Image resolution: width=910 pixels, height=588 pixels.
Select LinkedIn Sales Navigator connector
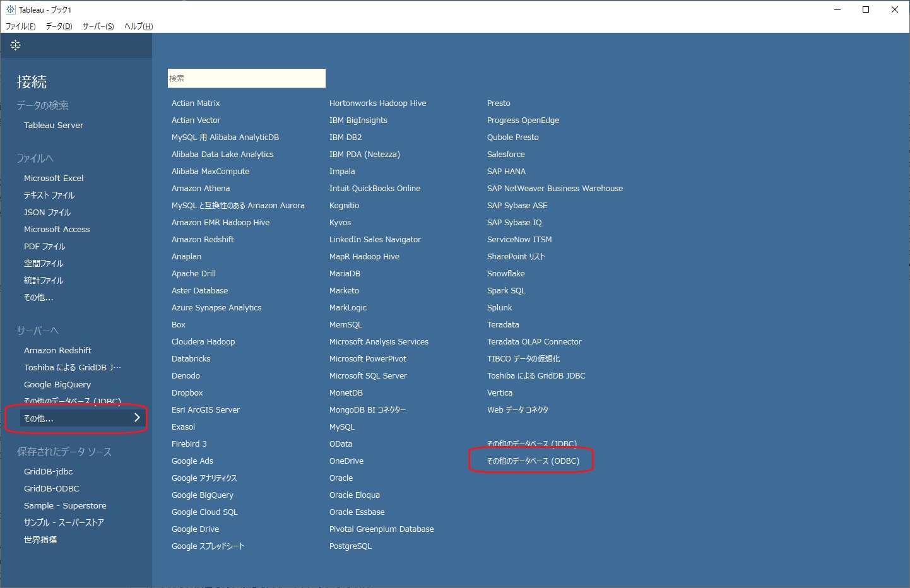click(375, 240)
